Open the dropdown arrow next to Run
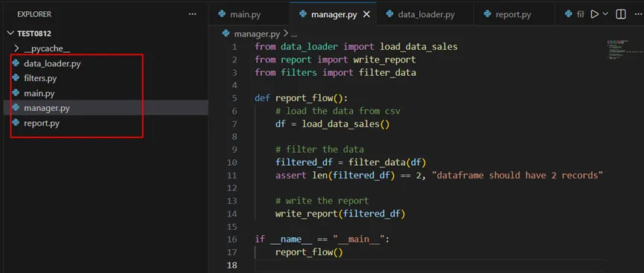 pyautogui.click(x=605, y=14)
